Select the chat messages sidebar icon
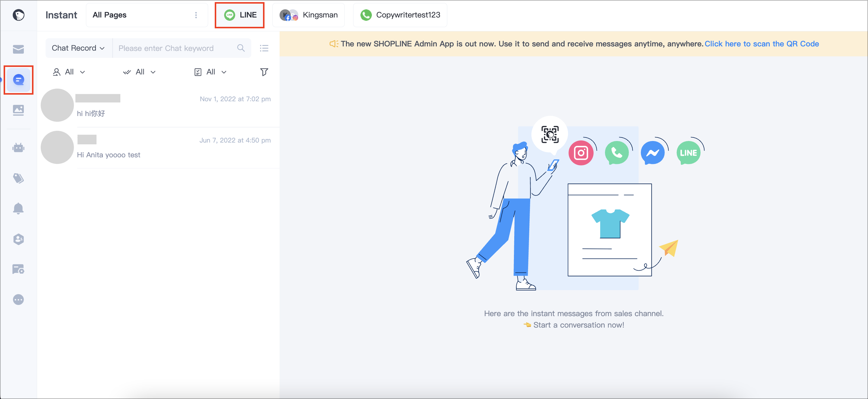This screenshot has height=399, width=868. [18, 80]
